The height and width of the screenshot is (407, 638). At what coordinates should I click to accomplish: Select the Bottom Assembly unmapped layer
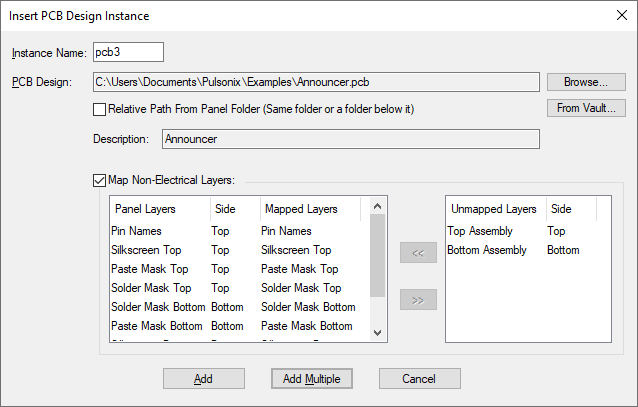pyautogui.click(x=489, y=250)
